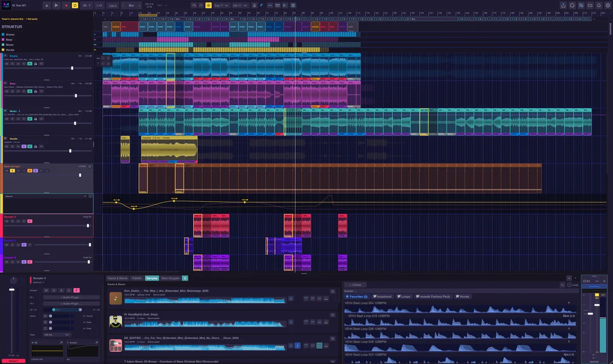Click the icon beside the Stem-Gruppen tab
The image size is (613, 364).
click(185, 278)
